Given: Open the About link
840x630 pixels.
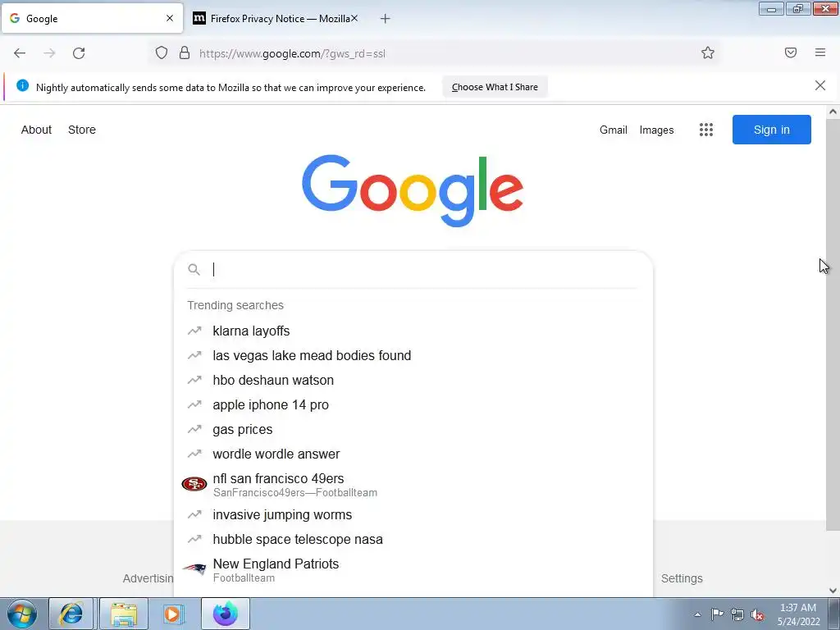Looking at the screenshot, I should click(x=36, y=130).
